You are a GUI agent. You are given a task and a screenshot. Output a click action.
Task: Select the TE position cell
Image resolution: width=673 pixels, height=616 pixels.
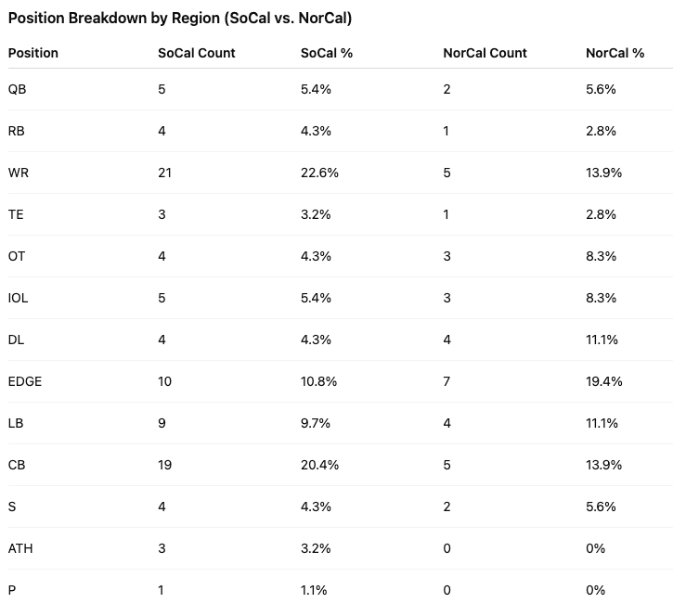[x=17, y=214]
